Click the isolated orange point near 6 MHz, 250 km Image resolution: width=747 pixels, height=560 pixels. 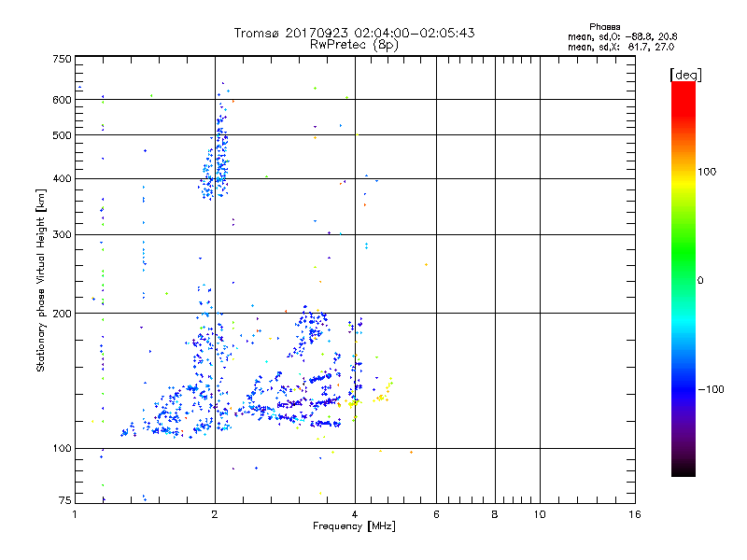click(x=426, y=265)
